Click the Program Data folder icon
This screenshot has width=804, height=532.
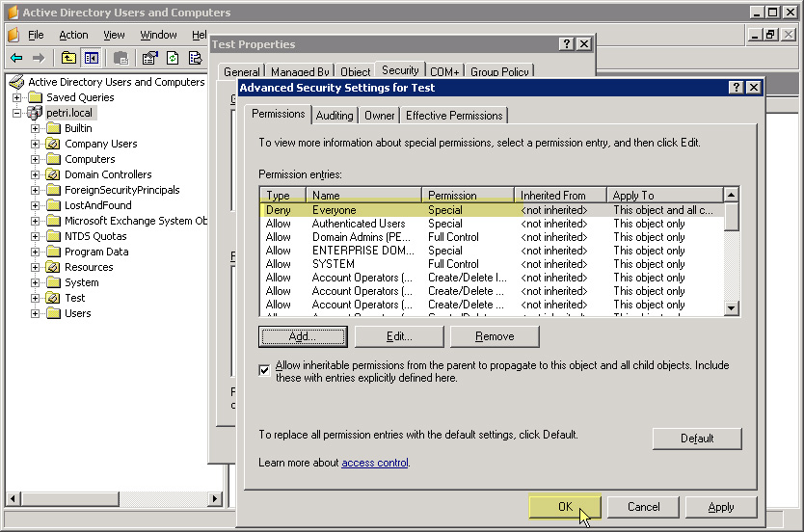[53, 252]
